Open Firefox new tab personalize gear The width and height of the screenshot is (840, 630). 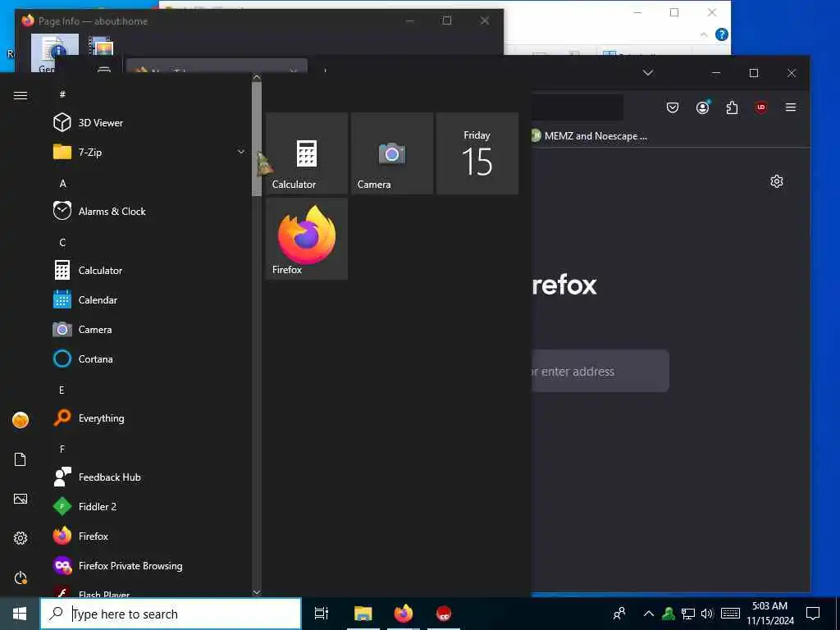click(777, 181)
